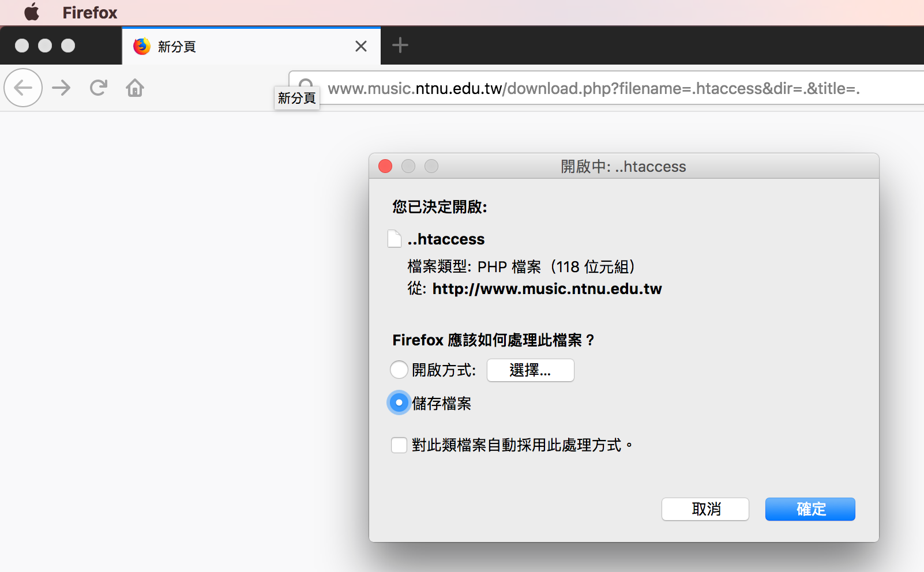Screen dimensions: 924x572
Task: Go forward to the next page
Action: tap(61, 88)
